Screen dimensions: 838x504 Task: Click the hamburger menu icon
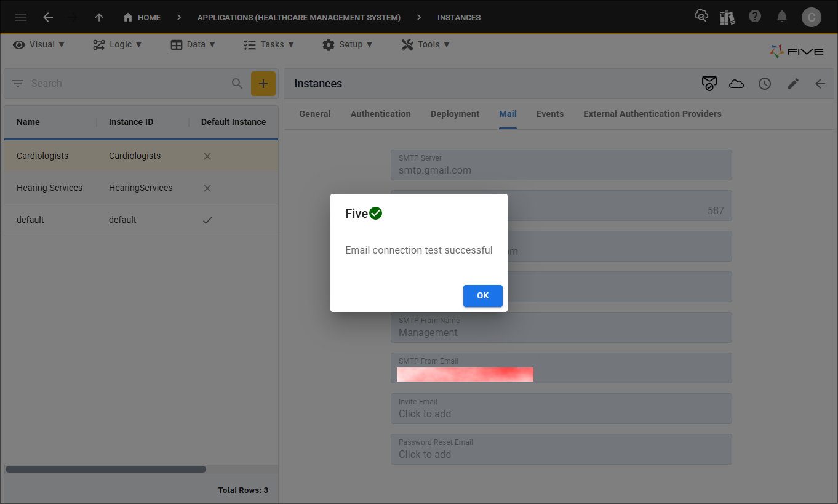click(x=21, y=17)
